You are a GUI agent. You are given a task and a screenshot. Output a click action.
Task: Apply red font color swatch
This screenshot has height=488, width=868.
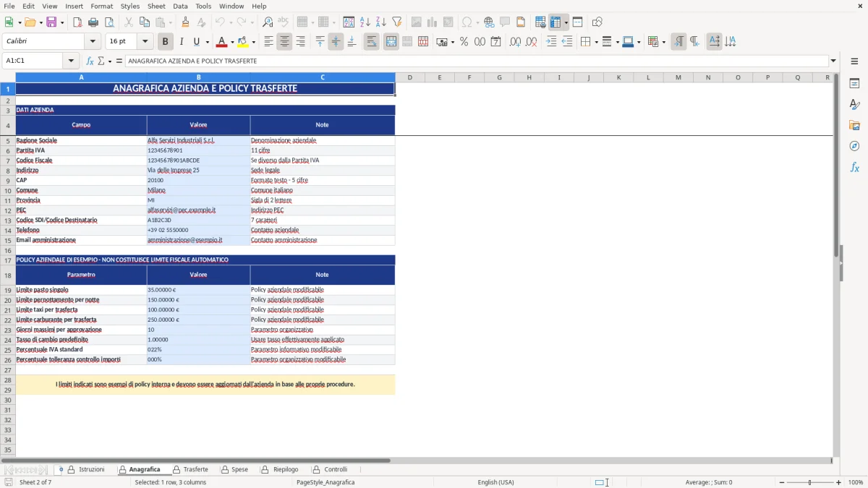[x=221, y=42]
